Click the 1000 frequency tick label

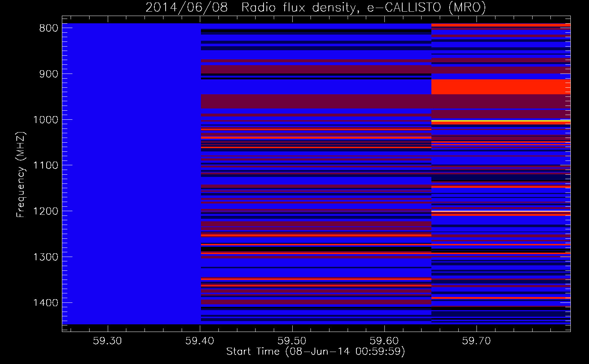tap(46, 120)
